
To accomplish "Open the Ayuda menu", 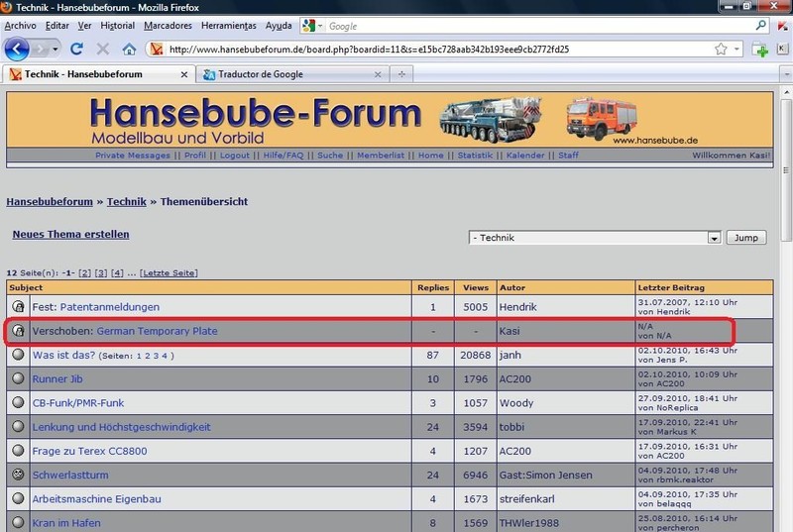I will 279,25.
